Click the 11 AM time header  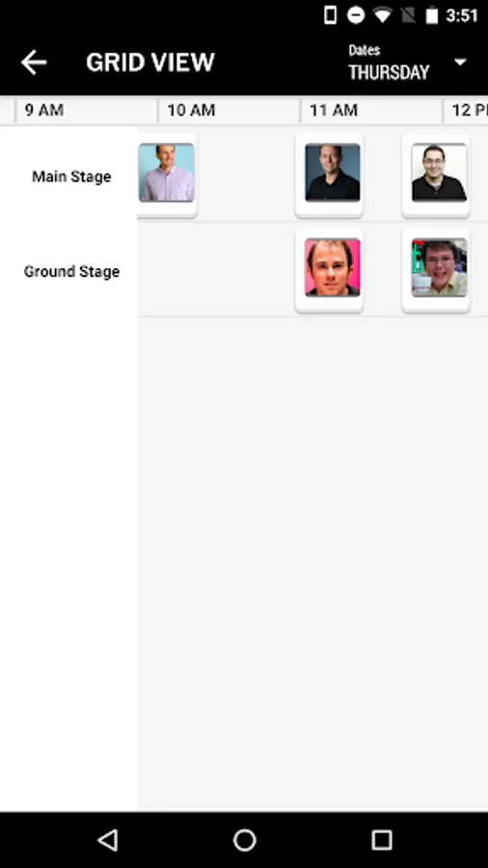[x=333, y=110]
